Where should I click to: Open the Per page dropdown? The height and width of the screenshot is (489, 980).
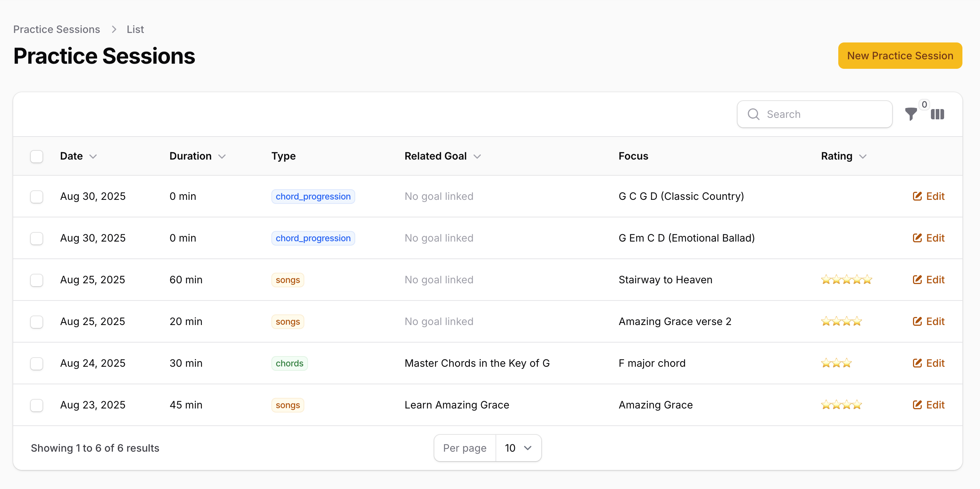pos(518,448)
